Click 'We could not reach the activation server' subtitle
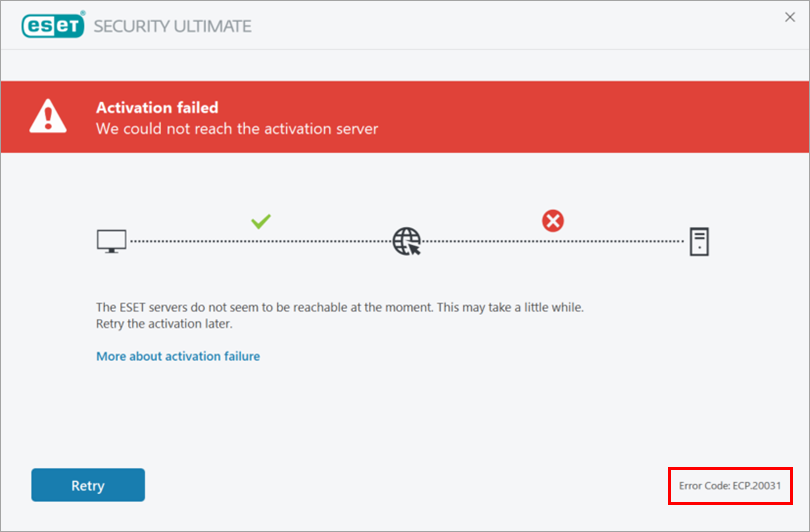 pos(237,129)
